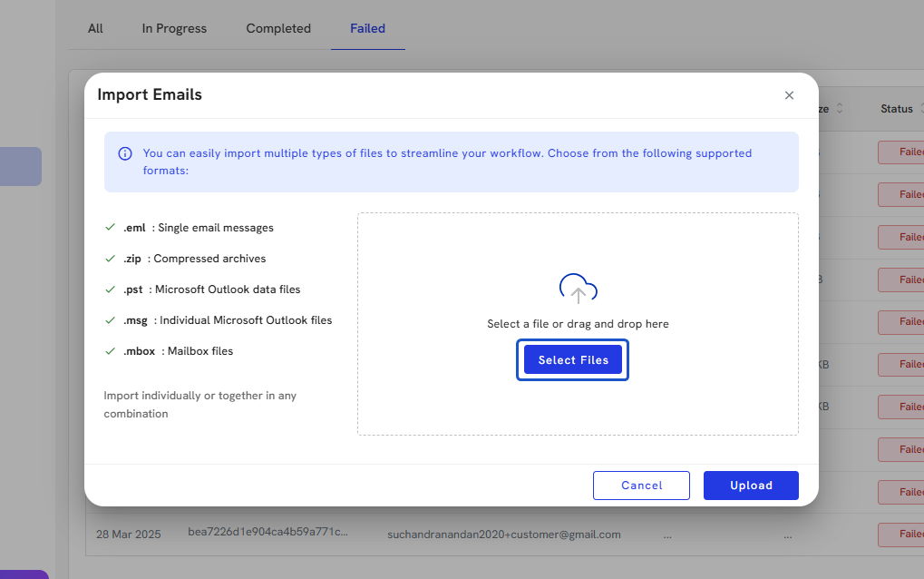Close the Import Emails dialog
Image resolution: width=924 pixels, height=579 pixels.
pyautogui.click(x=789, y=95)
